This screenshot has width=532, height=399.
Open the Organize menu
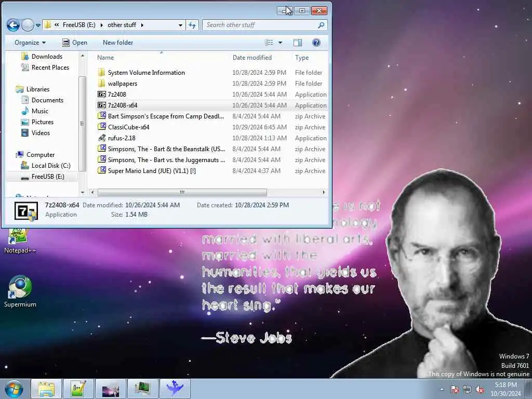30,43
